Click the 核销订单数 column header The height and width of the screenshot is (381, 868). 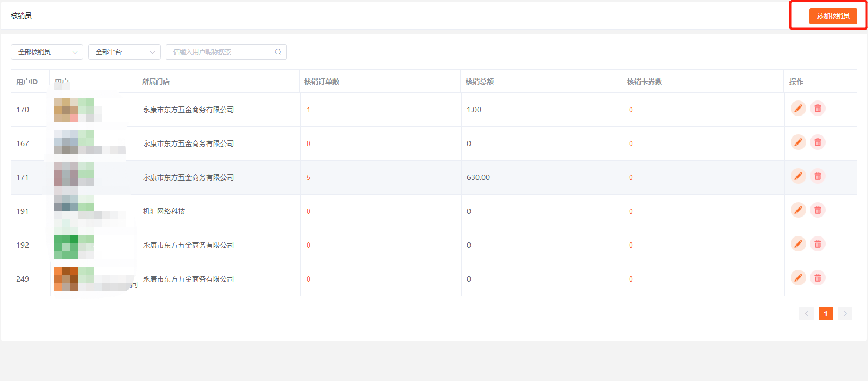pyautogui.click(x=322, y=82)
